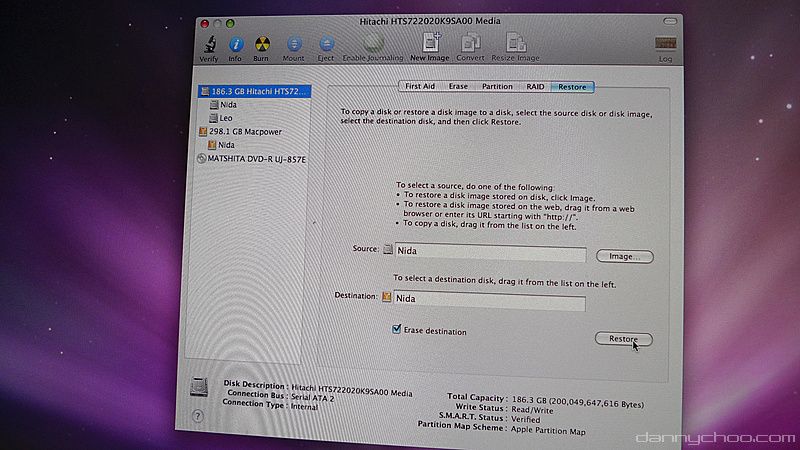Screen dimensions: 800x450
Task: Switch to the Erase tab
Action: [x=458, y=86]
